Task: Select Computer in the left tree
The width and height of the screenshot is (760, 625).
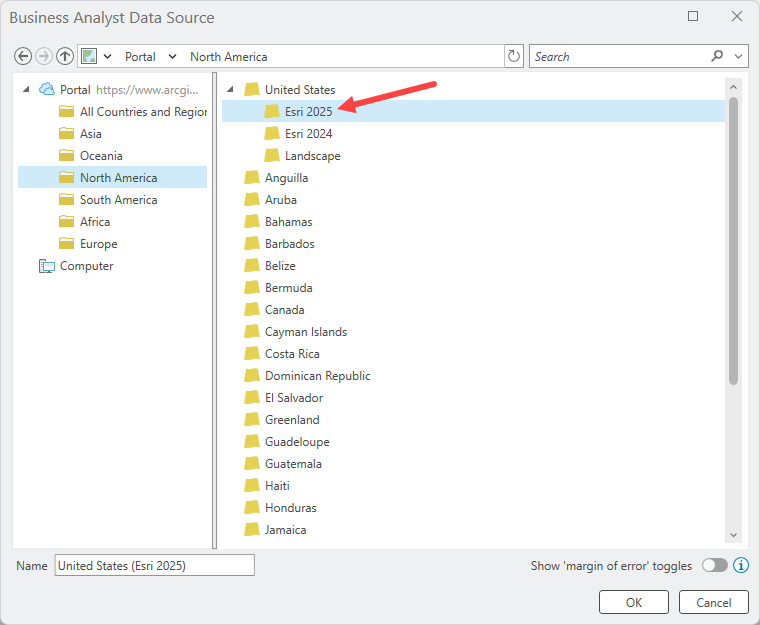Action: point(76,266)
